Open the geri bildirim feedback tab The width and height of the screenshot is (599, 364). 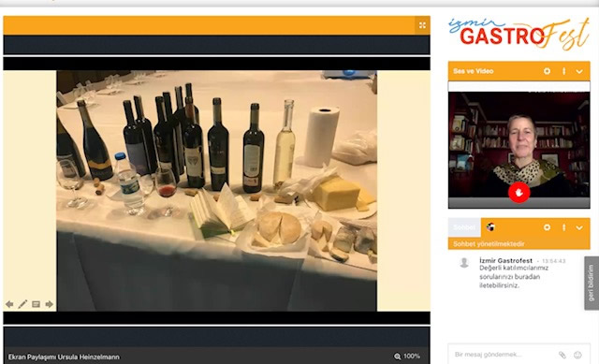[592, 283]
